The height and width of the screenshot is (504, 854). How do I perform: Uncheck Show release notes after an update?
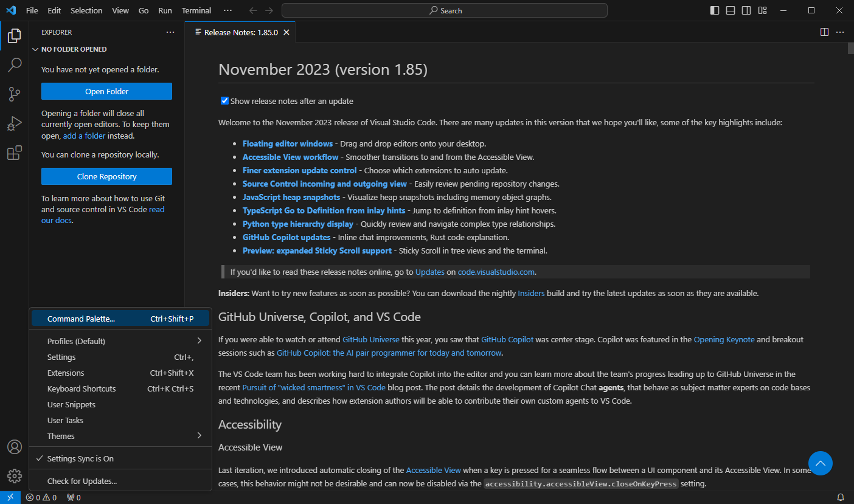pyautogui.click(x=224, y=101)
